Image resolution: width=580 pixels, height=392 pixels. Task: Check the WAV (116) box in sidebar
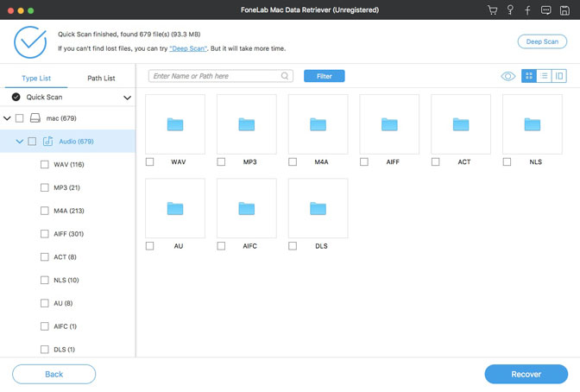click(x=44, y=164)
